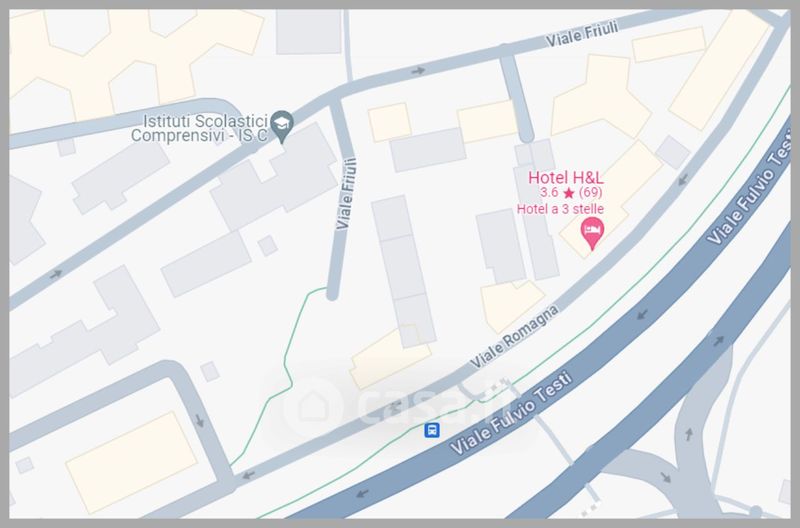The height and width of the screenshot is (528, 800).
Task: Click the vertical Viale Friuli street label
Action: tap(346, 194)
